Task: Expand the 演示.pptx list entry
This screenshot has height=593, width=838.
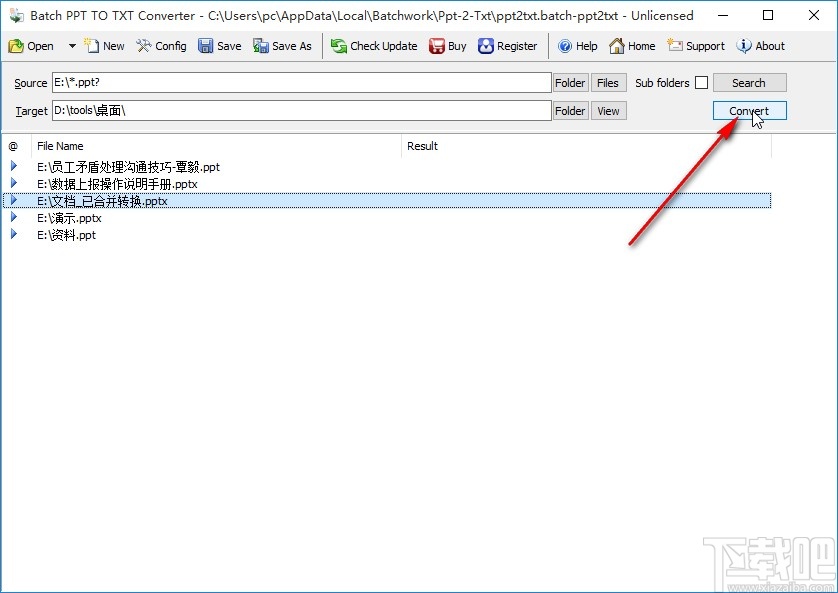Action: (13, 217)
